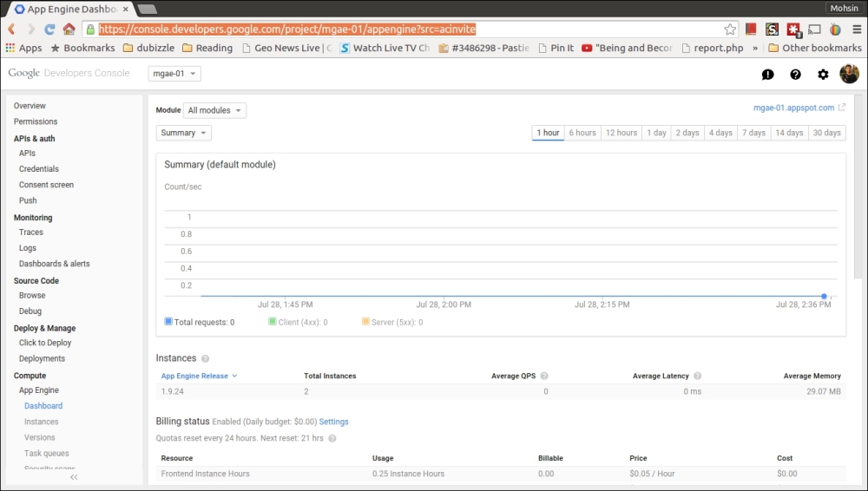Open Other bookmarks folder
Screen dimensions: 868x491
click(x=815, y=49)
